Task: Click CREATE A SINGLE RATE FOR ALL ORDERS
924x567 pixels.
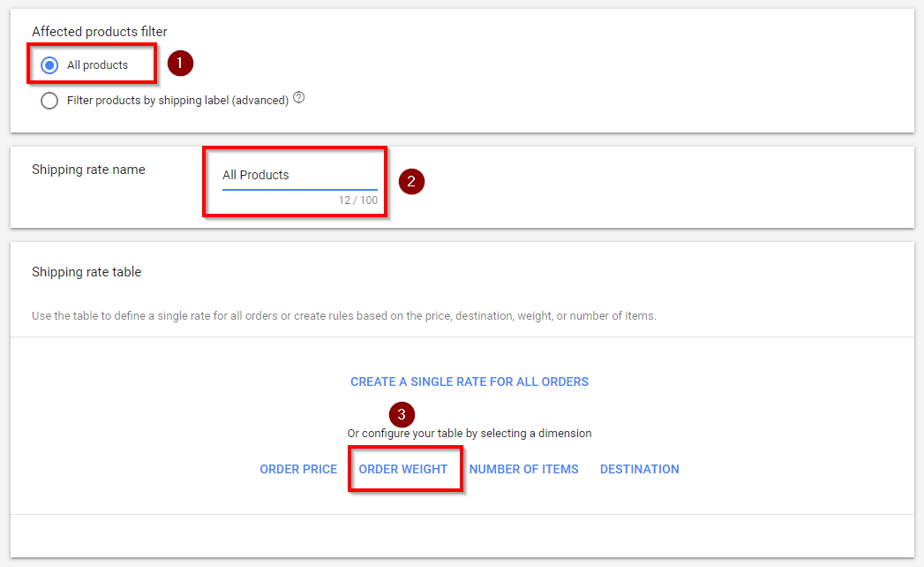Action: pyautogui.click(x=470, y=382)
